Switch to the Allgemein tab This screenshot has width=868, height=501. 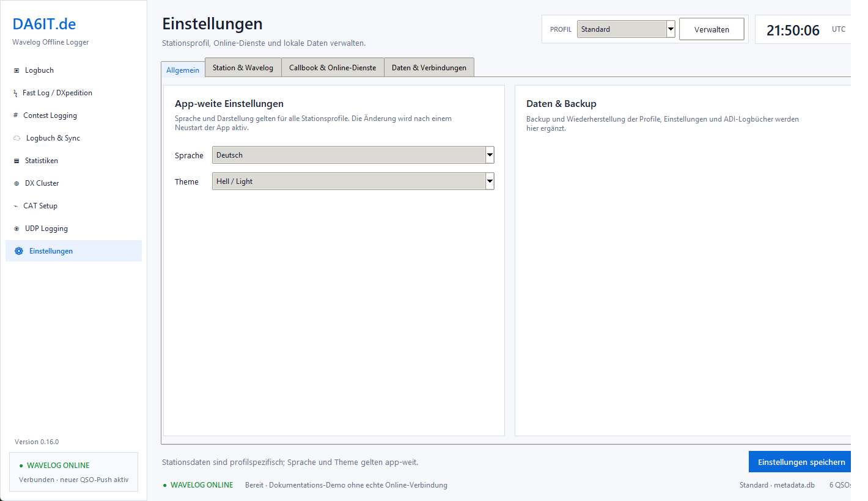coord(183,70)
